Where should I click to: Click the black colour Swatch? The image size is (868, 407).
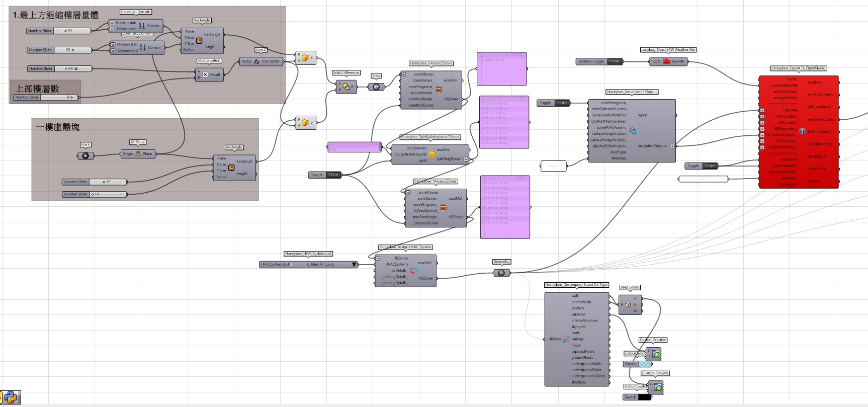pyautogui.click(x=644, y=397)
